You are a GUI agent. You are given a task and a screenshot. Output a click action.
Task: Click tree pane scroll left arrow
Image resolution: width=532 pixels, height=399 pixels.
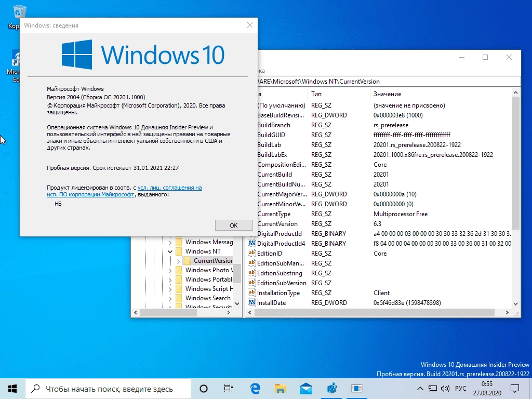point(136,312)
